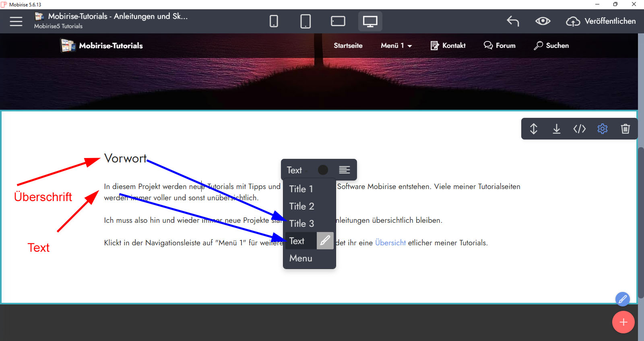Click the Mobirise-Tutorials brand title

111,45
